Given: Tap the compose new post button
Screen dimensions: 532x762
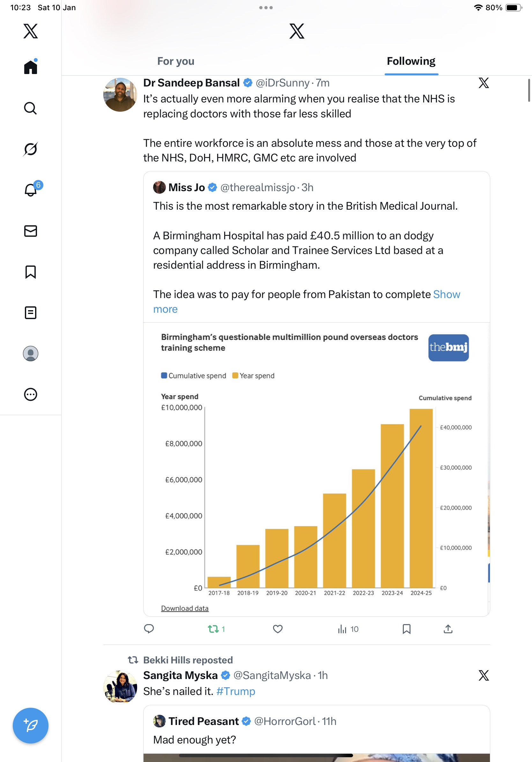Looking at the screenshot, I should (x=31, y=726).
